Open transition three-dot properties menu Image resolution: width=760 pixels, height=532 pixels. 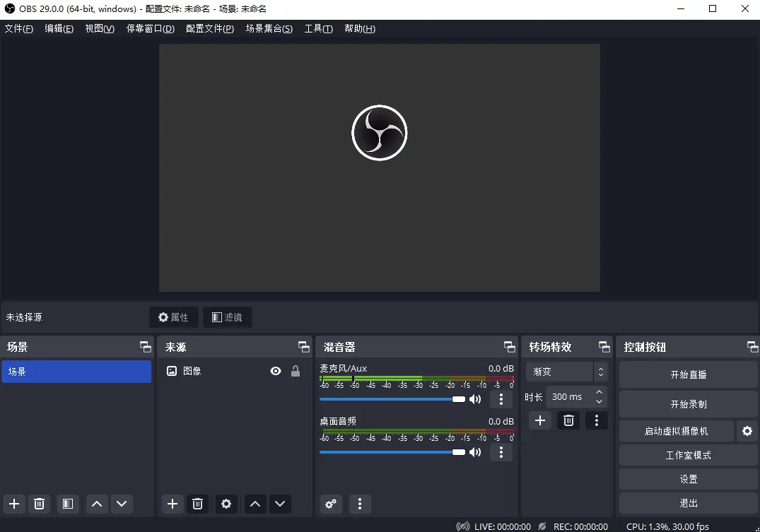point(597,420)
